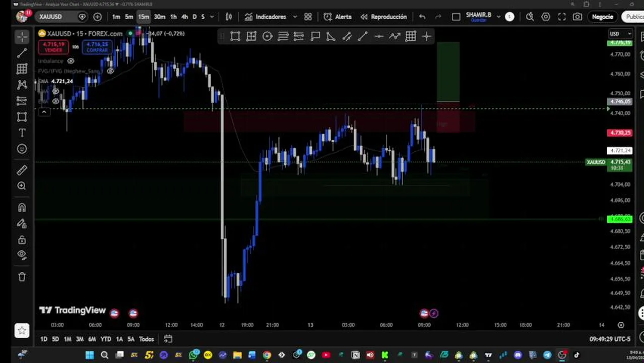This screenshot has width=644, height=363.
Task: Select the triangle tool in favorites toolbar
Action: pyautogui.click(x=331, y=36)
